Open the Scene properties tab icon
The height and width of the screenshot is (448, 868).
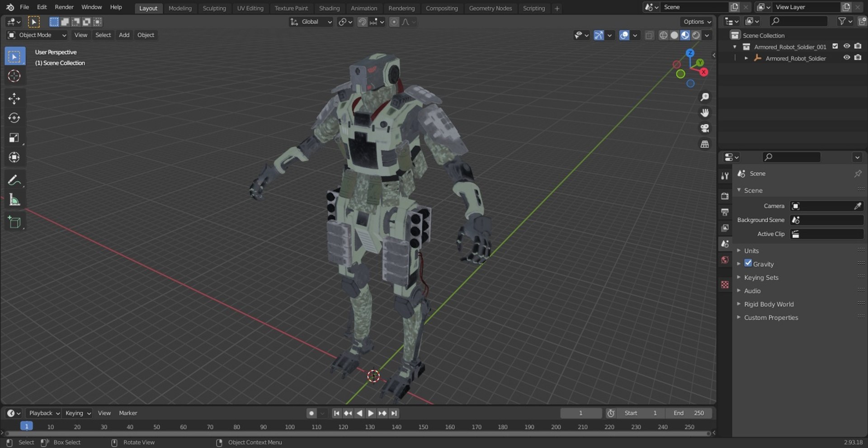725,244
